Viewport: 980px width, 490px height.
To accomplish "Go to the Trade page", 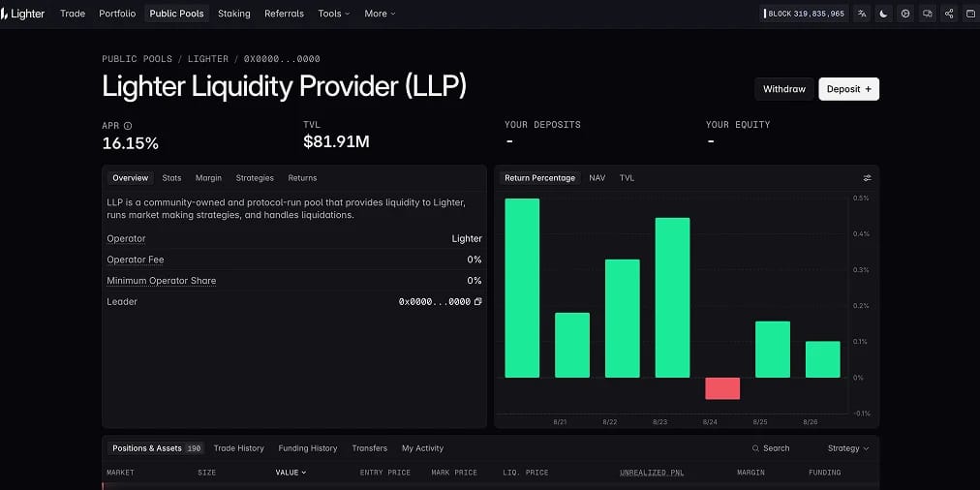I will point(73,14).
